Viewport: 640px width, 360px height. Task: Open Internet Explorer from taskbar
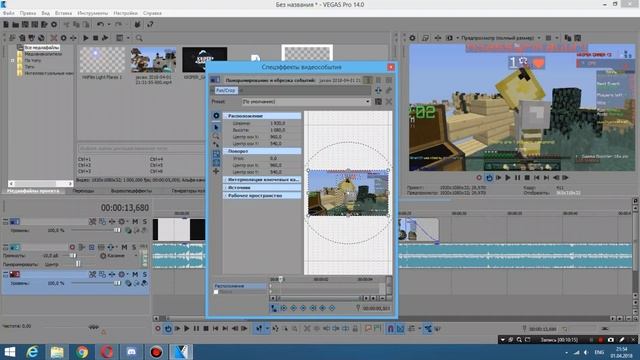point(32,352)
